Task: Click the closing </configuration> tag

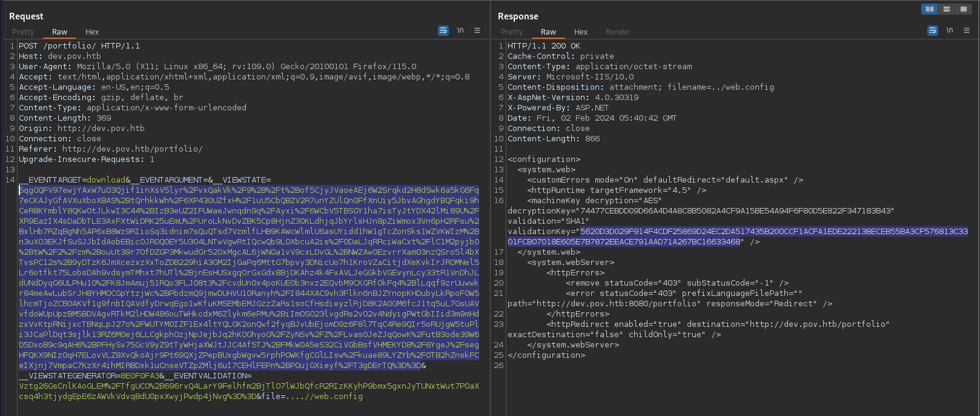Action: (546, 355)
